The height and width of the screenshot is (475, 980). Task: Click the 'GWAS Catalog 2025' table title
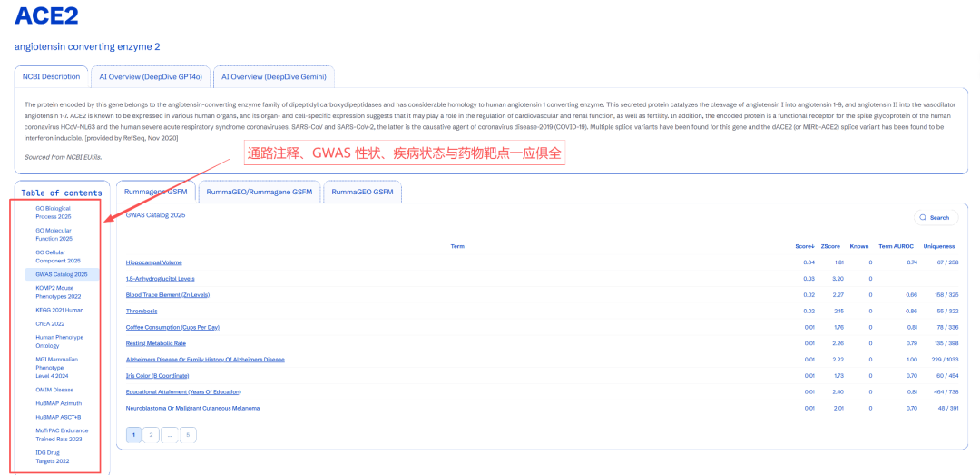tap(156, 214)
